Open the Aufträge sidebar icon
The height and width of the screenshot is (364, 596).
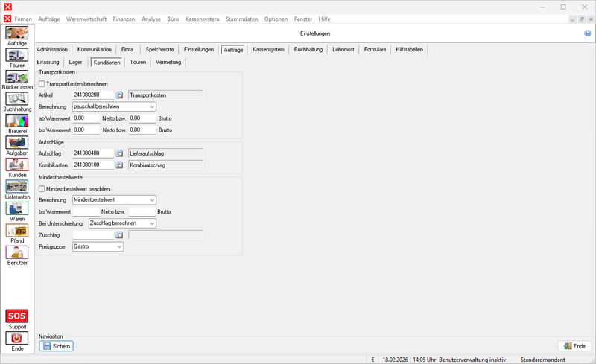click(17, 33)
